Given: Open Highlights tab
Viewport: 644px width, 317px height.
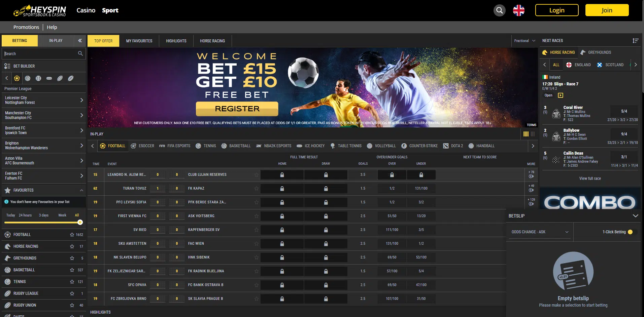Looking at the screenshot, I should pyautogui.click(x=176, y=41).
